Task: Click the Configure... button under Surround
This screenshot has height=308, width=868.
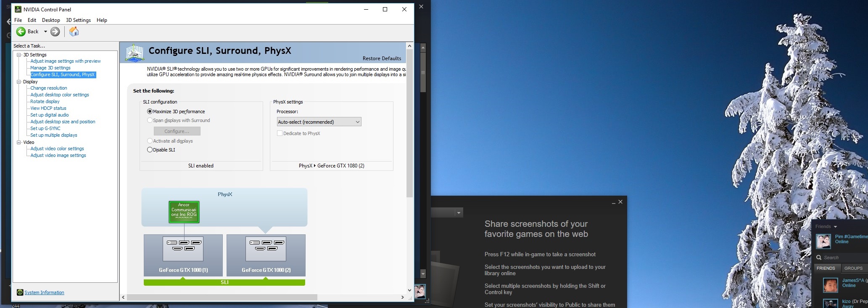Action: tap(177, 131)
